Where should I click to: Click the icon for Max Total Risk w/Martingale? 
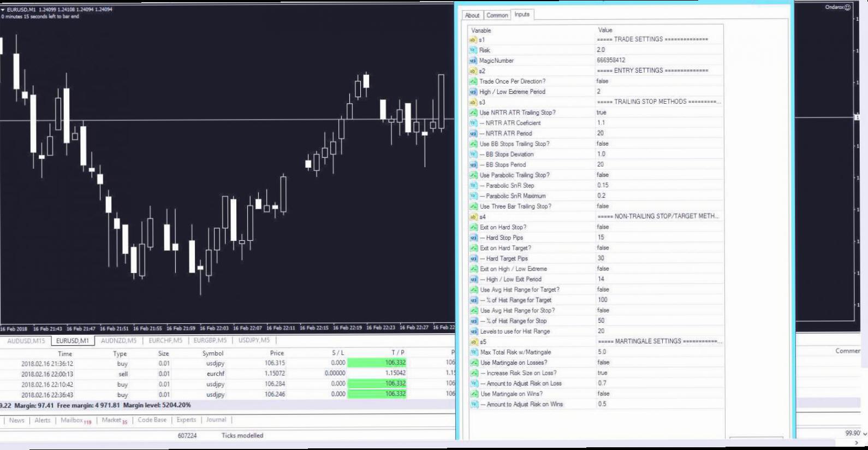[473, 352]
